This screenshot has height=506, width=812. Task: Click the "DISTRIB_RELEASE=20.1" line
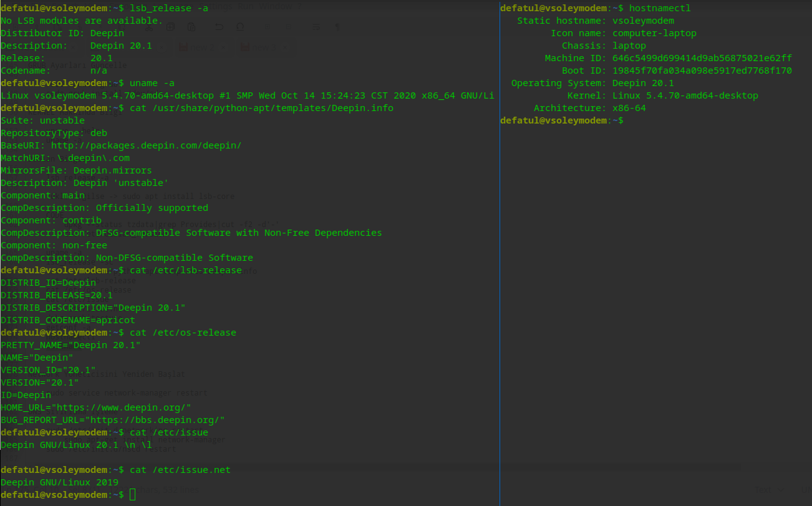click(57, 295)
